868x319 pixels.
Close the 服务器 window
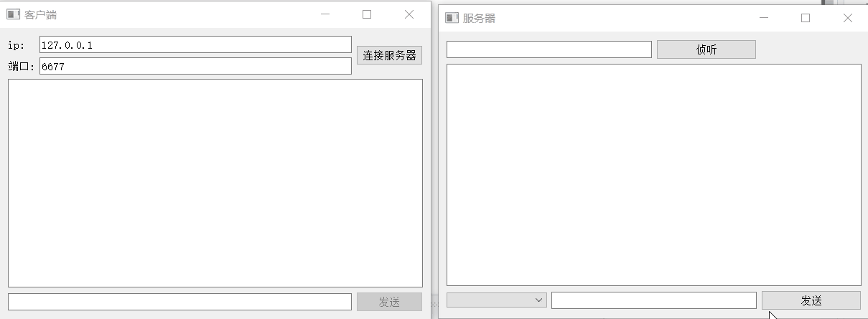[x=848, y=18]
